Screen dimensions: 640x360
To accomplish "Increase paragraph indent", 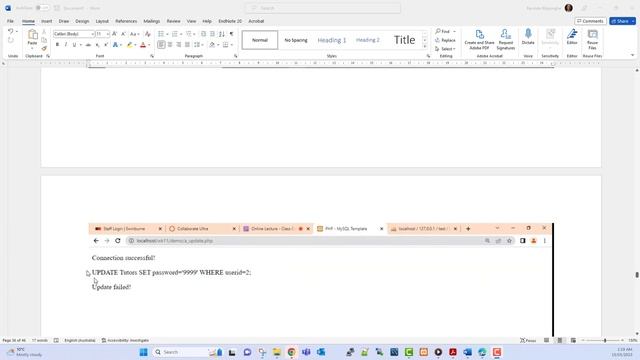I will 212,34.
